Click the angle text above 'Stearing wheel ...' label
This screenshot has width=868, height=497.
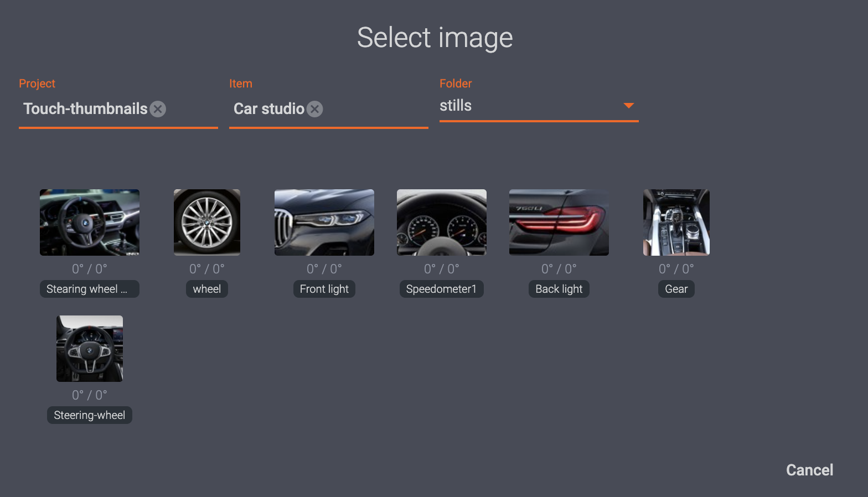tap(90, 269)
